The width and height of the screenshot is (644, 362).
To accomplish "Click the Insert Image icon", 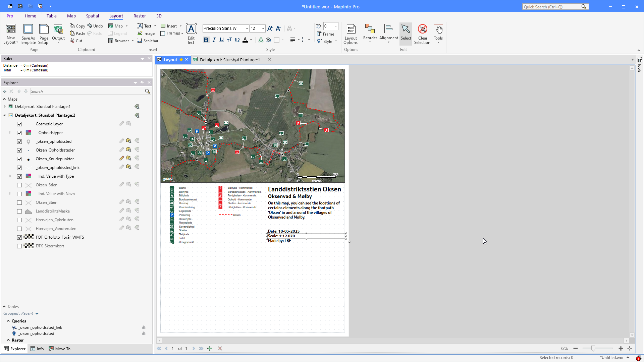I will click(146, 33).
